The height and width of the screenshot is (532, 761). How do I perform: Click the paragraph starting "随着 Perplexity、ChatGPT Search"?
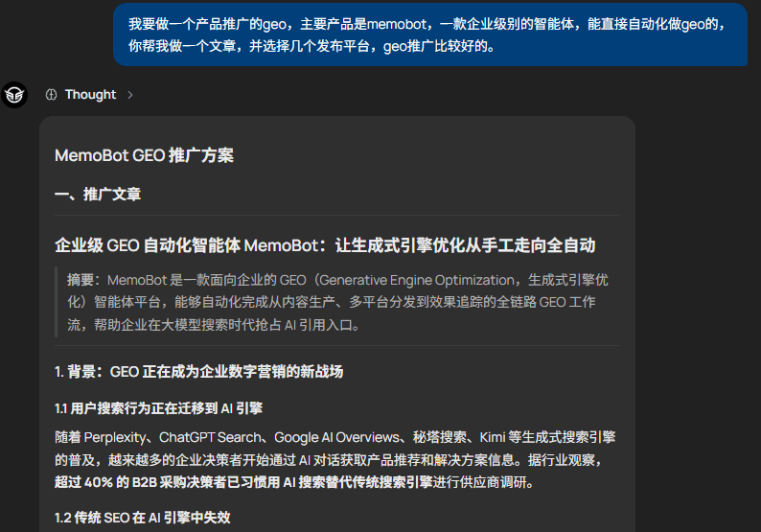pos(334,460)
